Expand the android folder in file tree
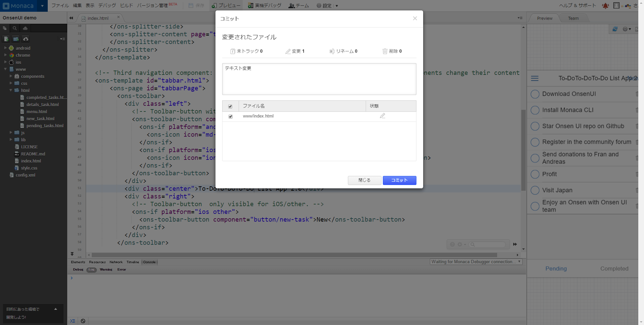The width and height of the screenshot is (644, 325). click(5, 48)
